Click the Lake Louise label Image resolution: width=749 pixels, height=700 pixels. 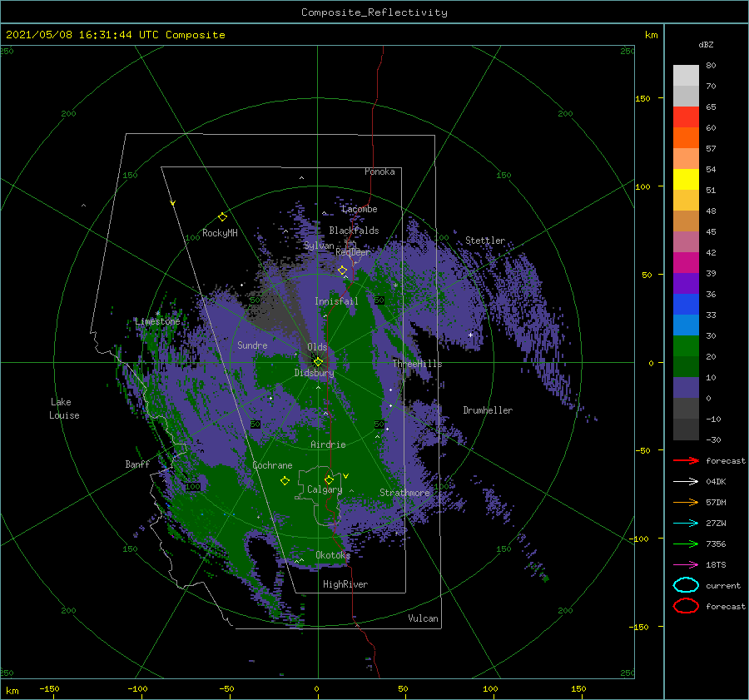(64, 409)
